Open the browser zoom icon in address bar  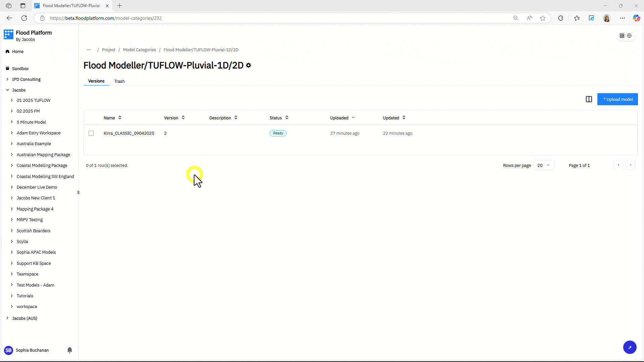click(x=516, y=18)
